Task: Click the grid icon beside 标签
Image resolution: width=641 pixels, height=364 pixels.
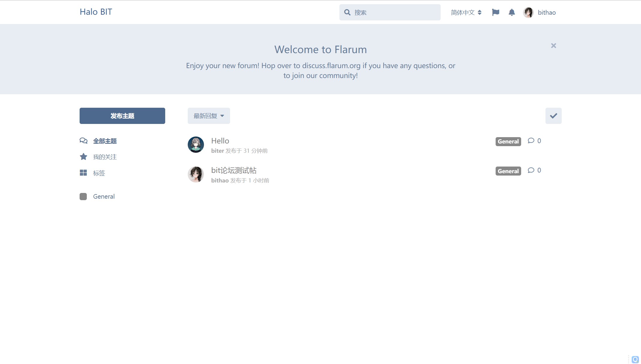Action: (83, 173)
